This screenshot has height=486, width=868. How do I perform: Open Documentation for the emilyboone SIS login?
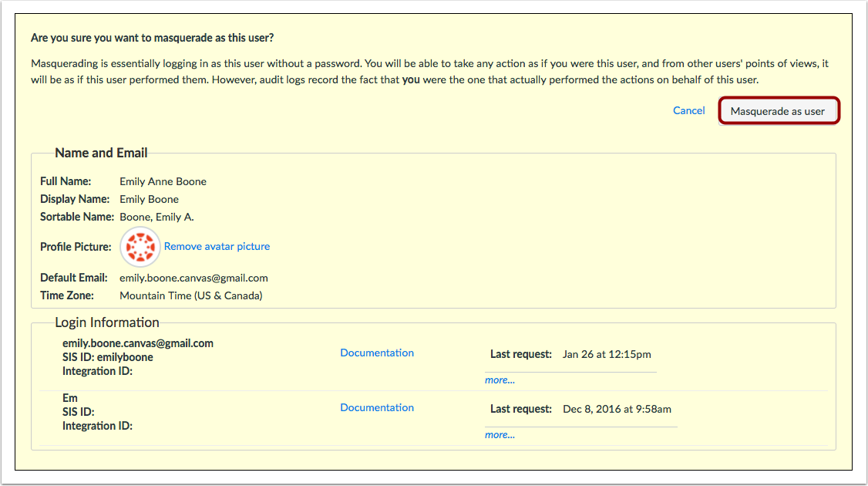[x=377, y=353]
